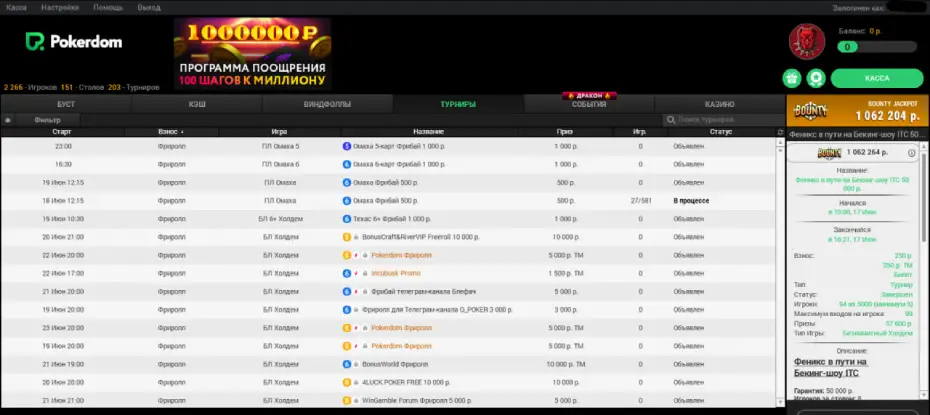Viewport: 930px width, 415px height.
Task: Click the Pokerdom logo
Action: [x=74, y=42]
